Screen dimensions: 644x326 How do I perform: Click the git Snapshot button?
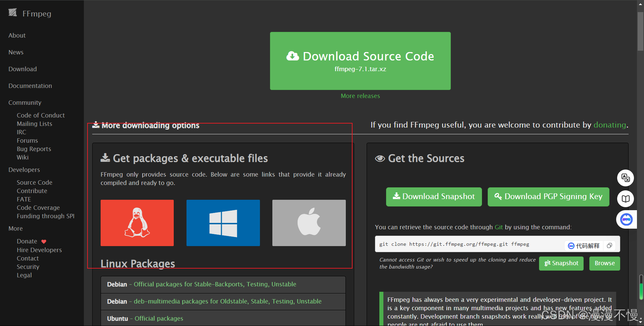561,264
